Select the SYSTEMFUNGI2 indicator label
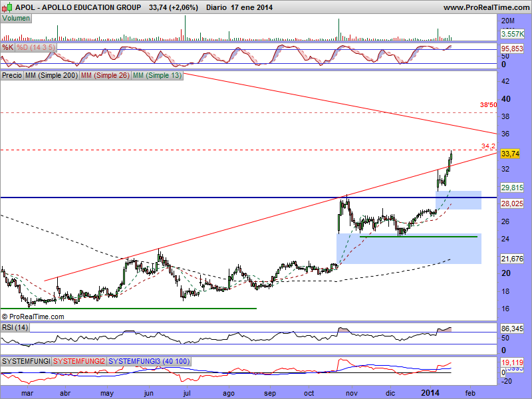The height and width of the screenshot is (399, 532). click(x=79, y=361)
